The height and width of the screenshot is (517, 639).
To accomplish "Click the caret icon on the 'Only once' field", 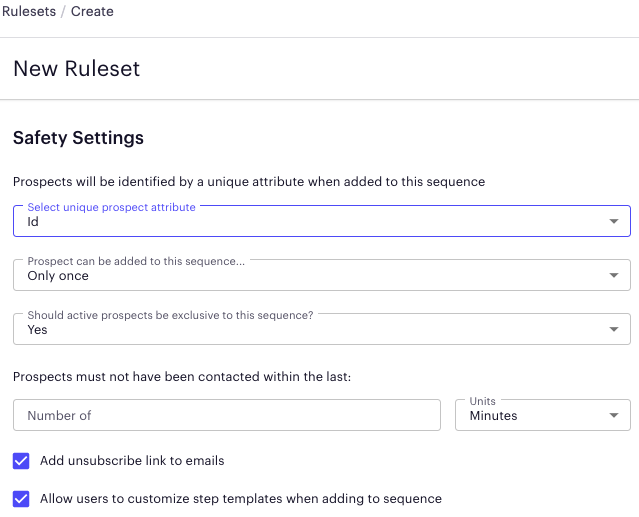I will (x=613, y=276).
